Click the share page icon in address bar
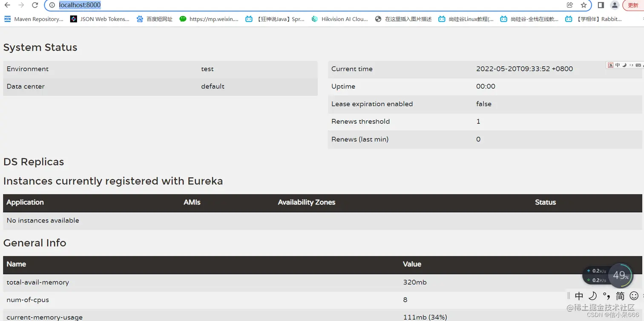The width and height of the screenshot is (644, 321). [x=570, y=5]
